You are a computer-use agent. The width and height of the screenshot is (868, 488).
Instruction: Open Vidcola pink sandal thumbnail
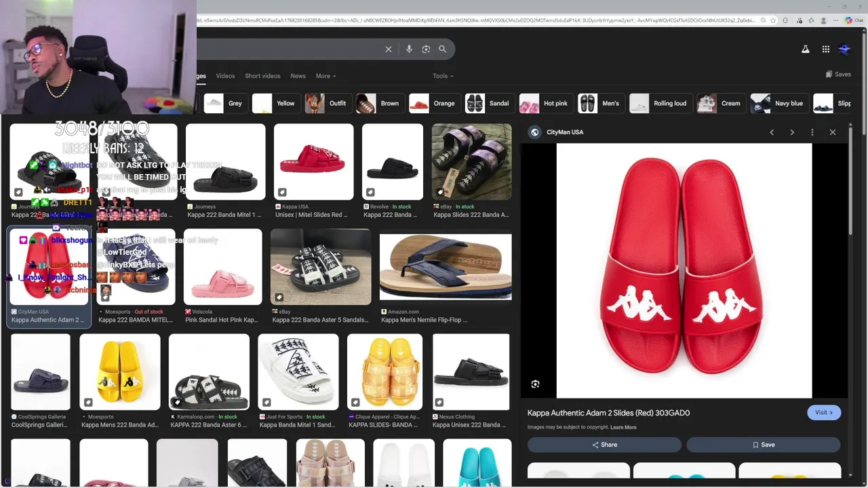click(222, 267)
